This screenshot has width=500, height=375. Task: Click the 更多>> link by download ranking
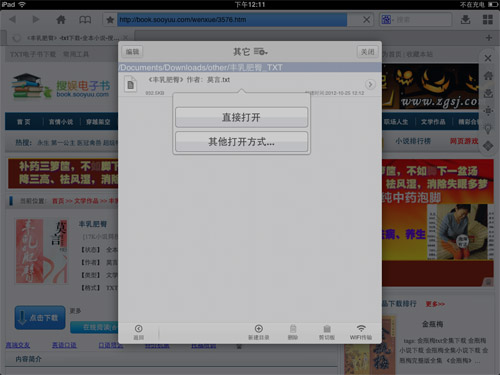tap(435, 304)
